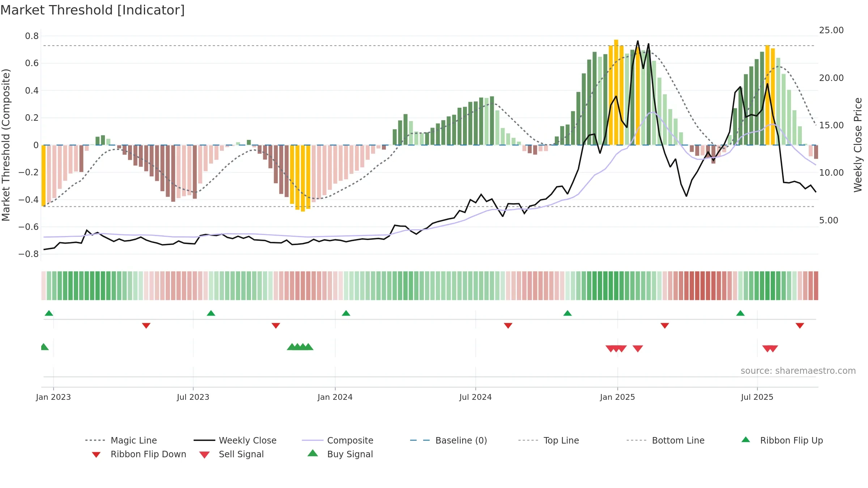The width and height of the screenshot is (868, 488).
Task: Toggle the Weekly Close legend entry
Action: click(x=235, y=440)
